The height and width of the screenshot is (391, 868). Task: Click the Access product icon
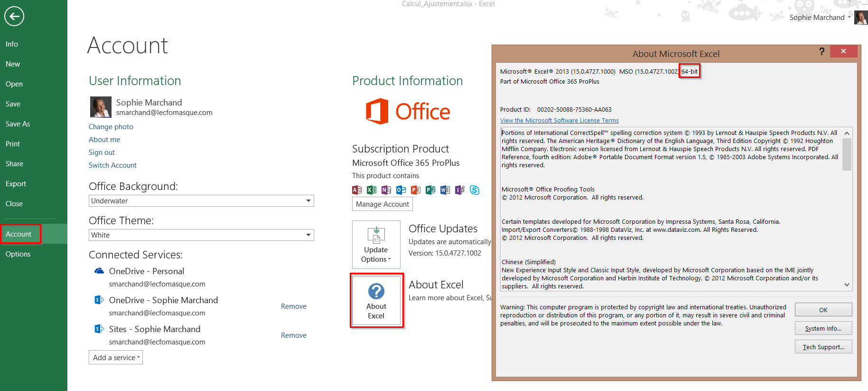[x=357, y=190]
